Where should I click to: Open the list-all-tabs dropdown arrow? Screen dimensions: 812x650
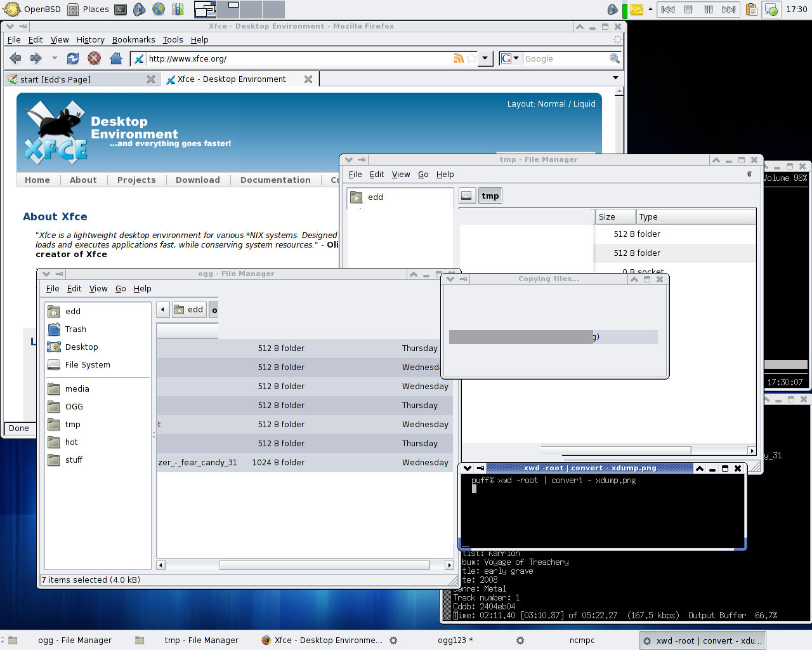[x=615, y=78]
